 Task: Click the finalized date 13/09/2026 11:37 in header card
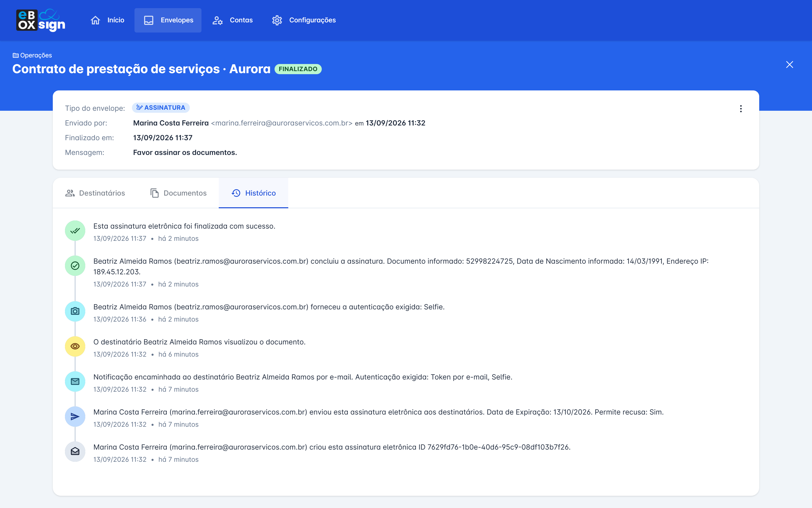(163, 138)
